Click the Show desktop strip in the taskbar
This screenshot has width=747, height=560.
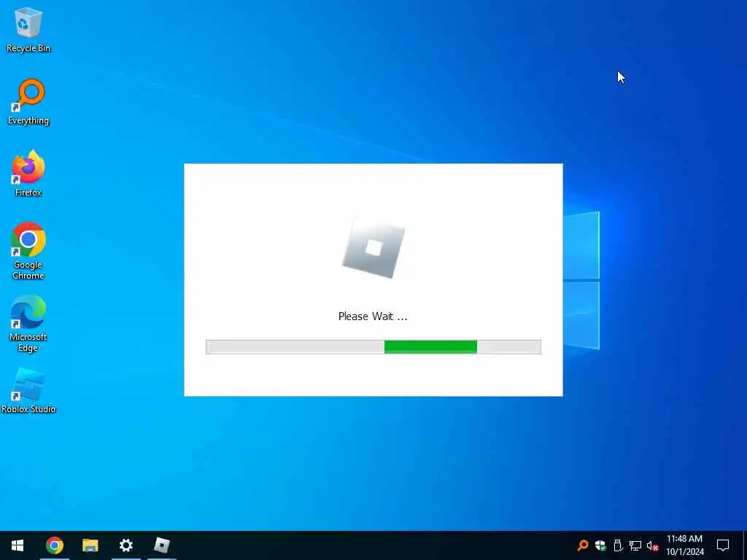tap(745, 545)
